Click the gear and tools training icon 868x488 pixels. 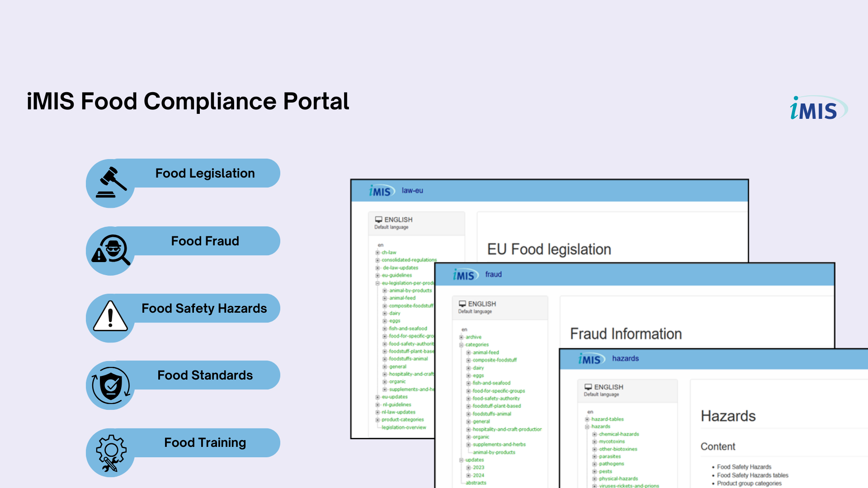pos(111,453)
